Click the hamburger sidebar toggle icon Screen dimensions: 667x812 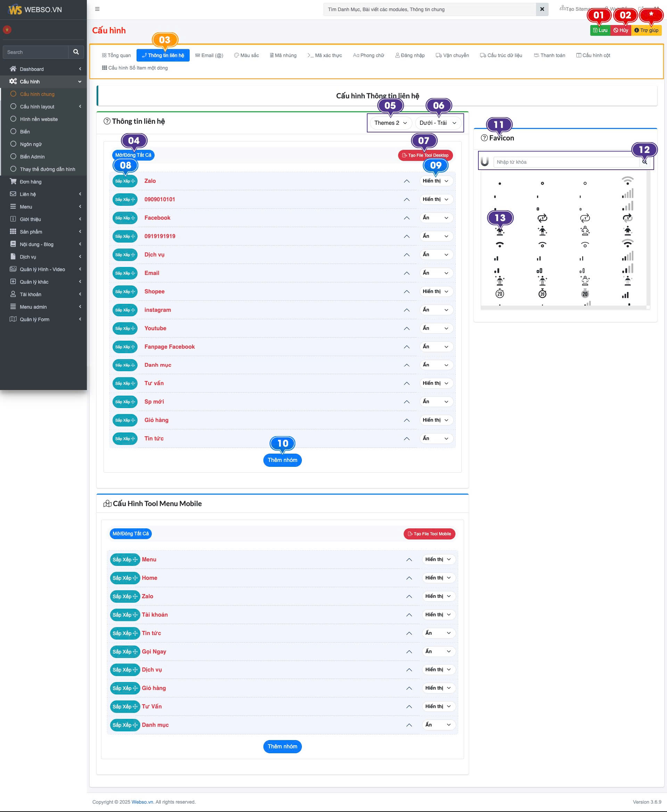pos(97,9)
